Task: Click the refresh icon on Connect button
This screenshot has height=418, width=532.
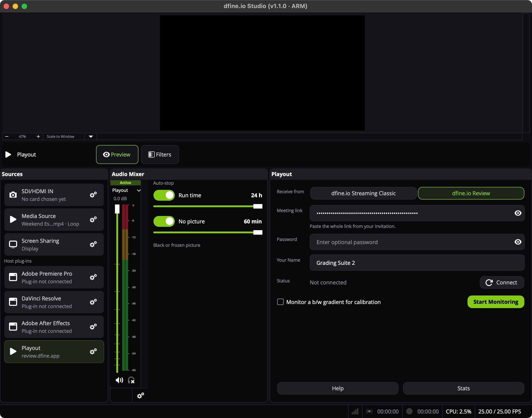Action: (x=489, y=283)
